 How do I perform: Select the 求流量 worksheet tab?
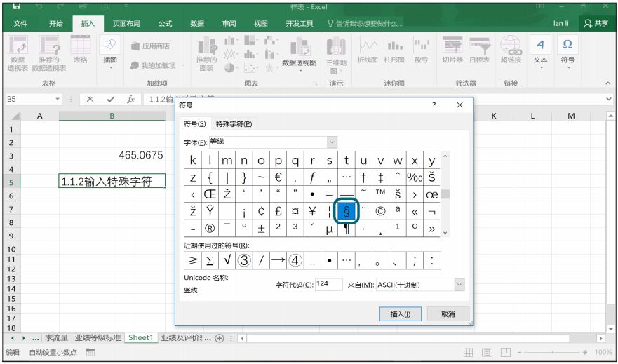[56, 337]
